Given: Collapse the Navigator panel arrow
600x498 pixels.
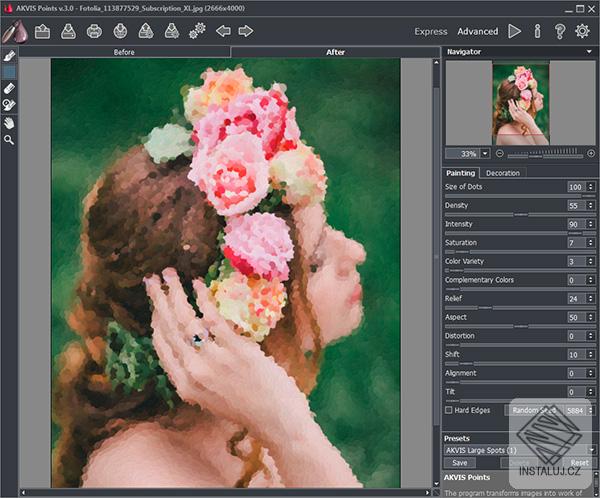Looking at the screenshot, I should pyautogui.click(x=589, y=51).
